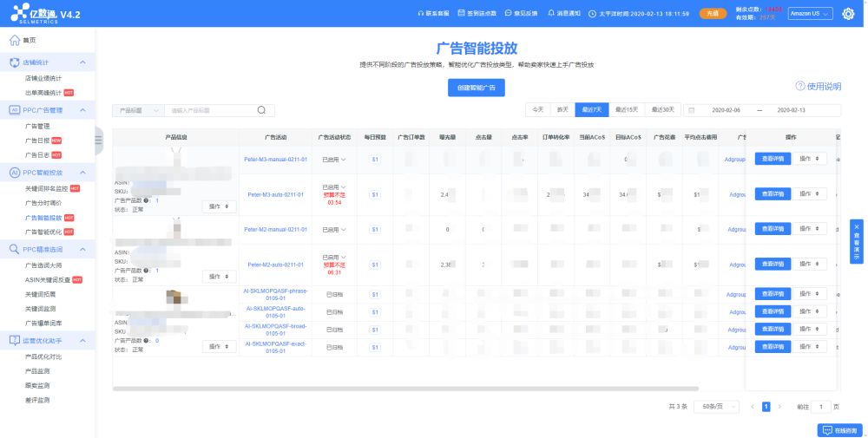Click the PPC精准选词 magnifier icon

pyautogui.click(x=15, y=250)
